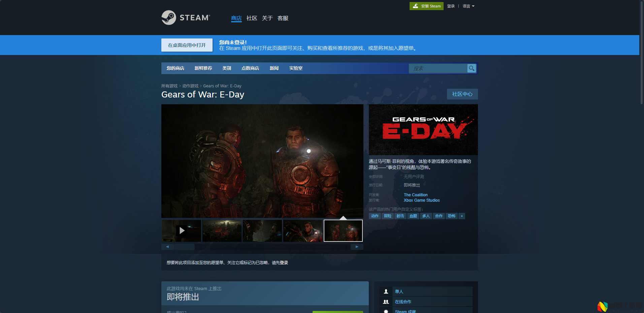Click the search magnifier icon
Viewport: 644px width, 313px height.
click(472, 68)
